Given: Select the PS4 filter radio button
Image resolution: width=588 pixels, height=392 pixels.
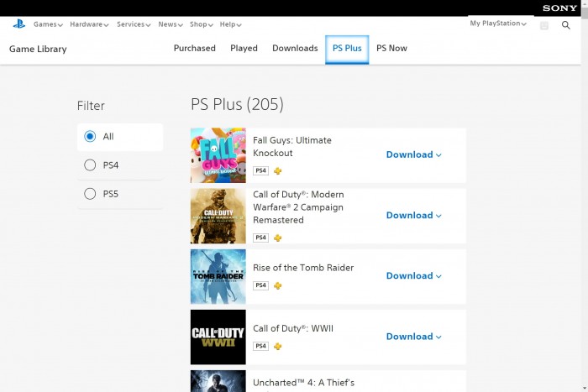Looking at the screenshot, I should coord(90,165).
